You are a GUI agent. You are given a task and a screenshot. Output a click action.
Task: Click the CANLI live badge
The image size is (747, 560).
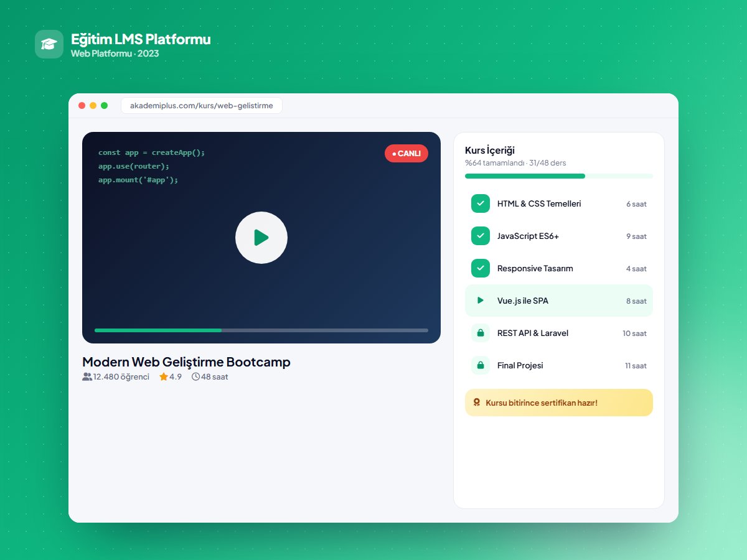click(x=406, y=153)
